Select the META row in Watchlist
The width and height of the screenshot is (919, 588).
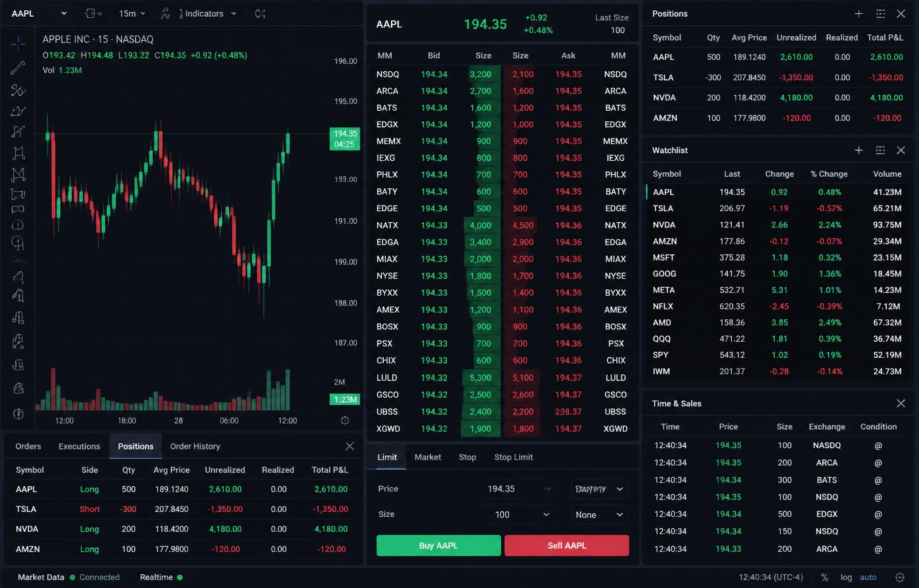pyautogui.click(x=778, y=290)
